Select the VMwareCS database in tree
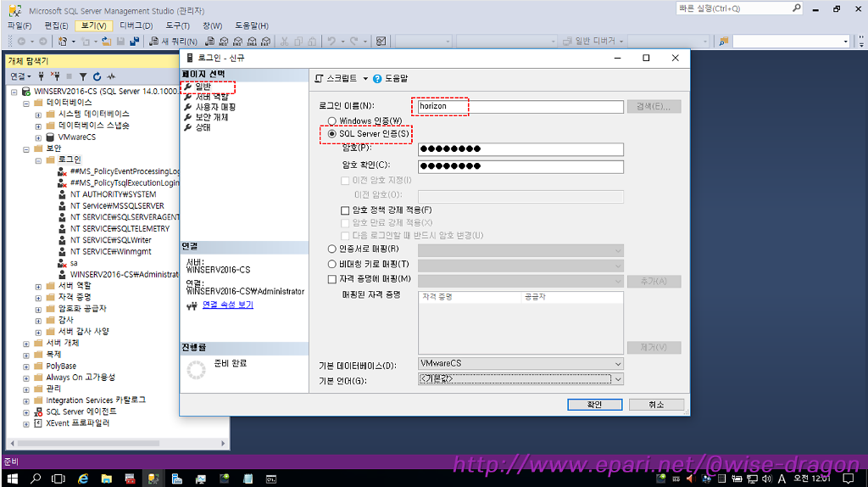Screen dimensions: 868x487 click(x=77, y=137)
